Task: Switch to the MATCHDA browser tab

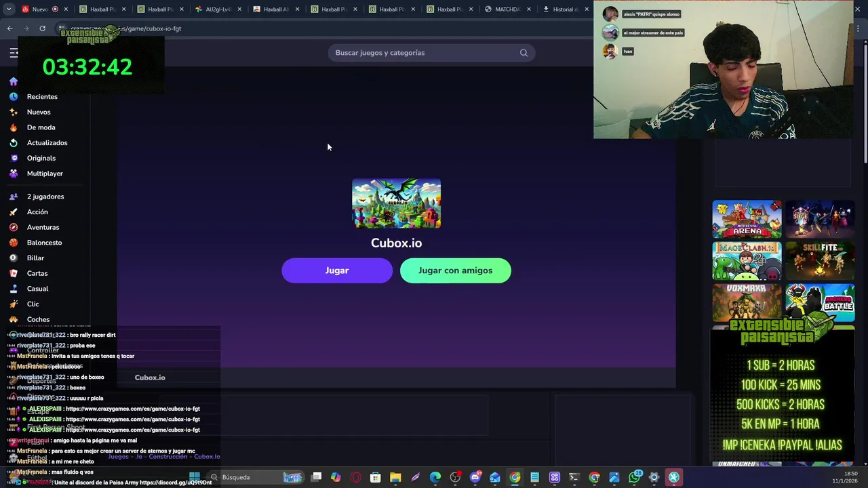Action: pos(507,9)
